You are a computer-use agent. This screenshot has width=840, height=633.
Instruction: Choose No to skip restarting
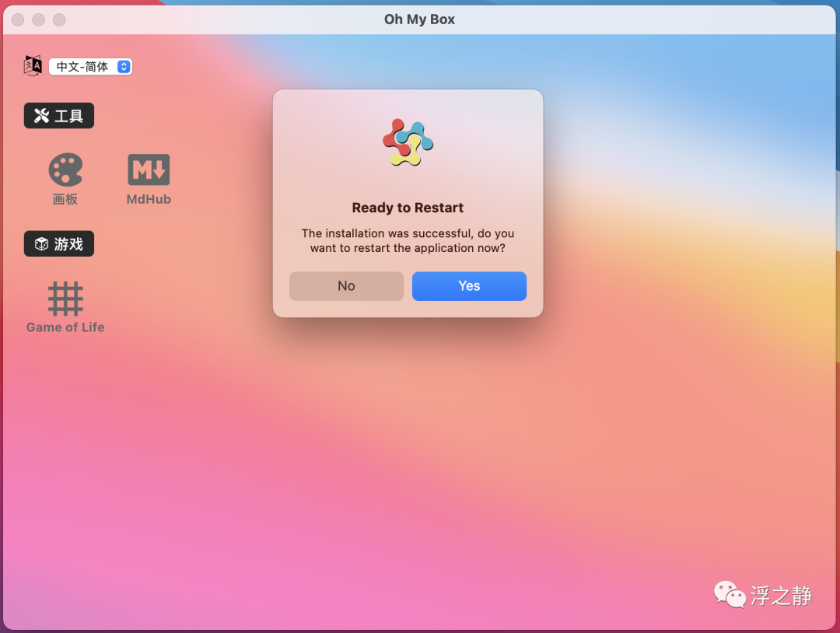[347, 286]
